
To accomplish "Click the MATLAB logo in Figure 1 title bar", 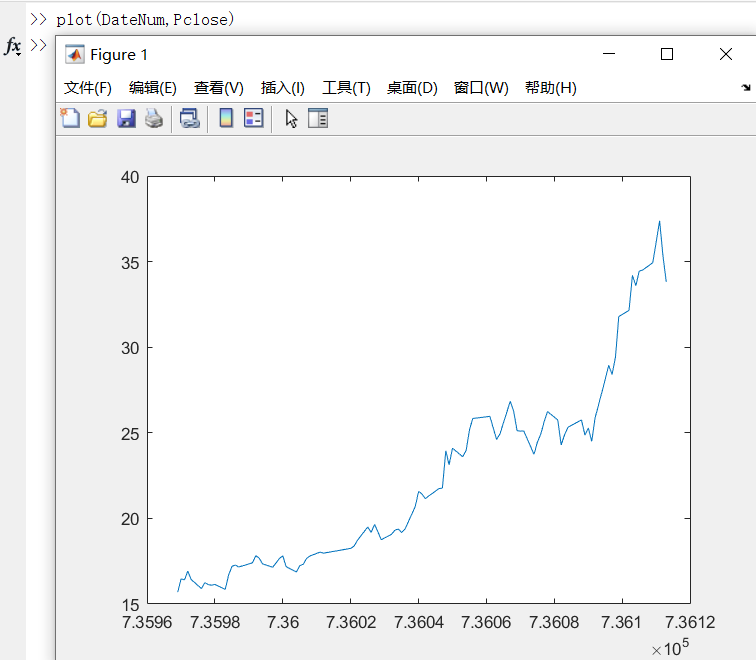I will tap(75, 54).
